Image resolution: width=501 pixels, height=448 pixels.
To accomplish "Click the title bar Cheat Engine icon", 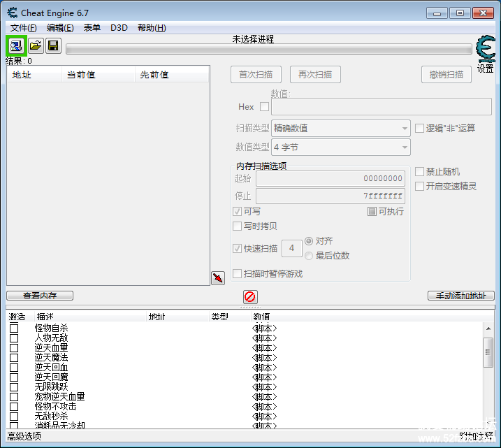I will click(x=12, y=13).
